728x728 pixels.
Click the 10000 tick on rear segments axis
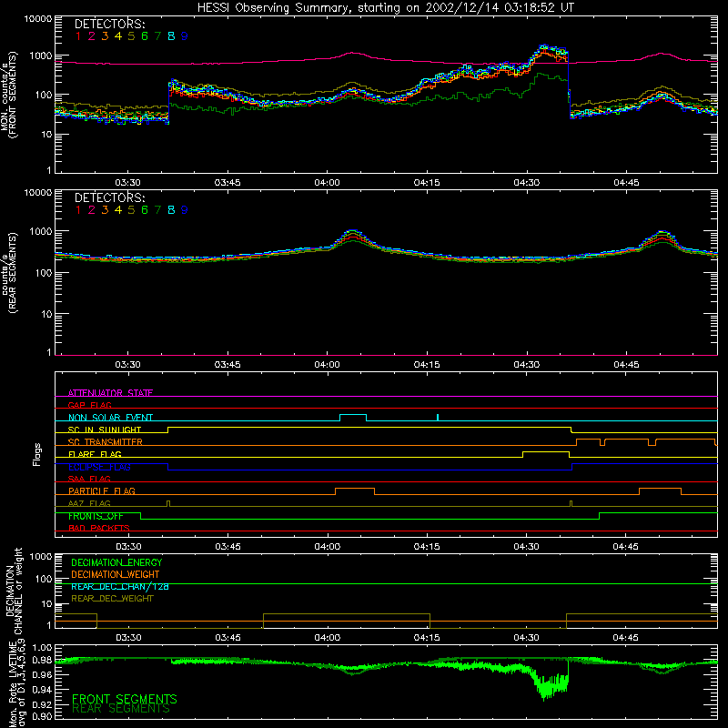coord(38,193)
